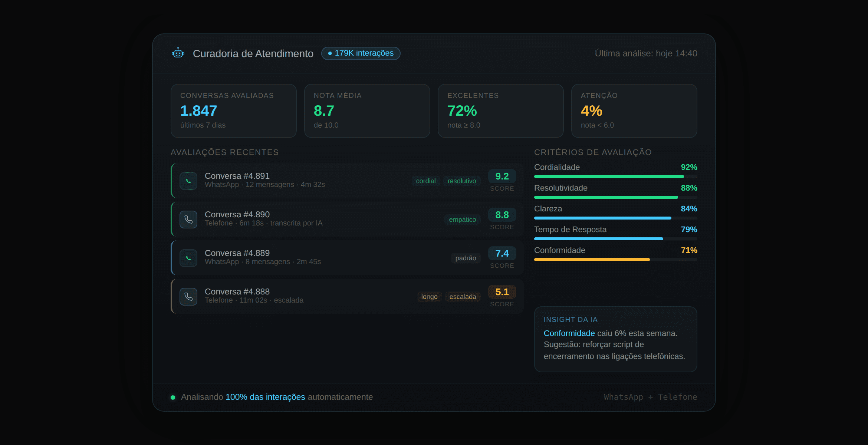Click '100% das interações' link in footer
This screenshot has width=868, height=445.
pyautogui.click(x=265, y=397)
